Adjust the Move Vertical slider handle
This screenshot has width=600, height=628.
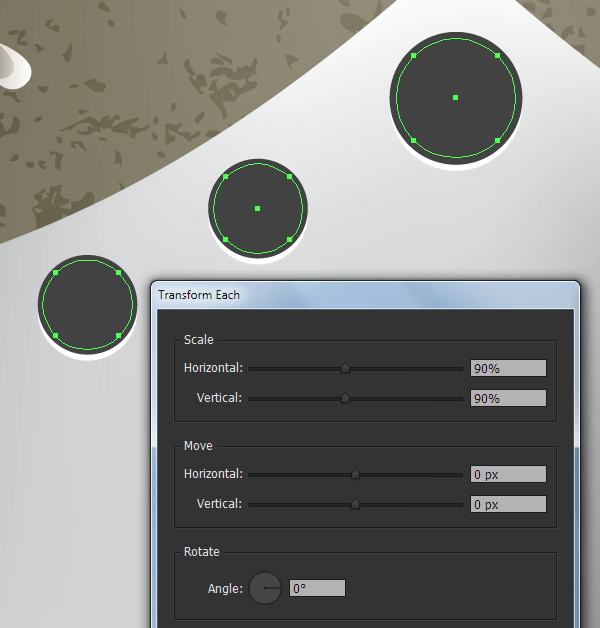coord(355,504)
